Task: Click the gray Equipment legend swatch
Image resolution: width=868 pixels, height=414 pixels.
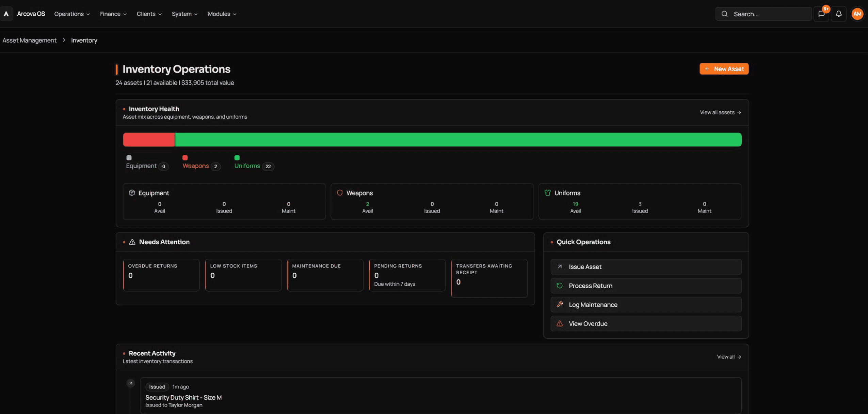Action: coord(129,157)
